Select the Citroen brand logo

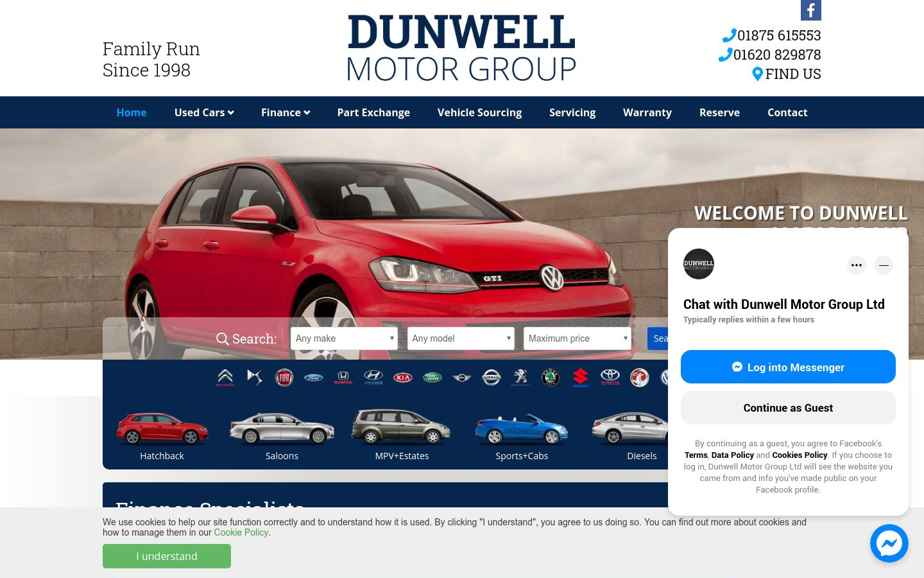pyautogui.click(x=225, y=378)
